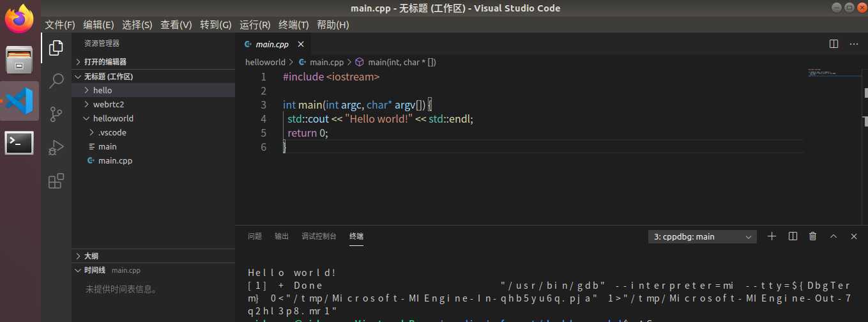Launch Firefox from the Ubuntu dock
Viewport: 868px width, 322px height.
point(20,19)
